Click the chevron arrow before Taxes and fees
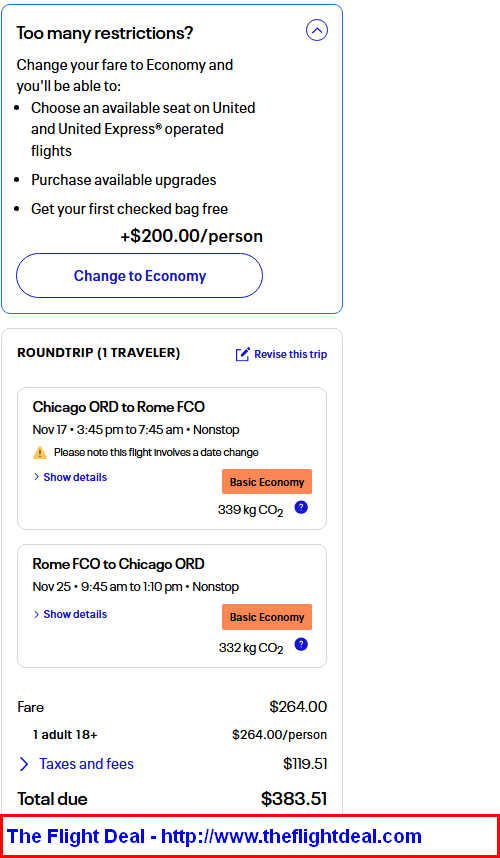500x858 pixels. (24, 764)
